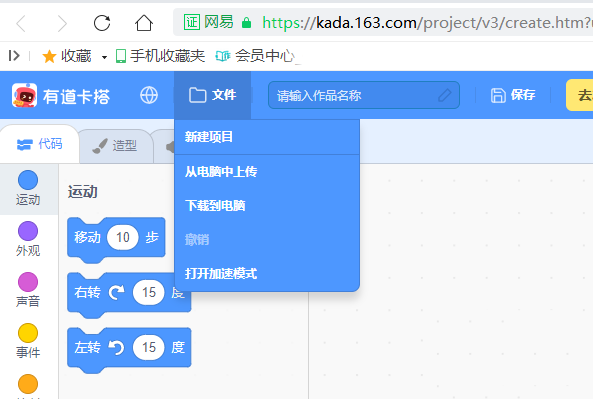Select the purple 外观 category circle
This screenshot has width=593, height=399.
(28, 231)
